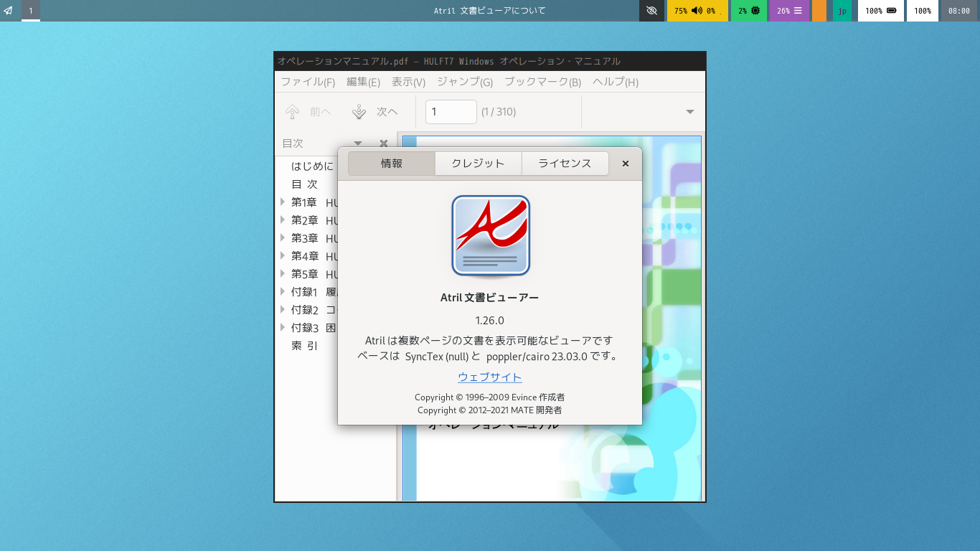980x551 pixels.
Task: Expand the 付録2 tree item
Action: (x=283, y=310)
